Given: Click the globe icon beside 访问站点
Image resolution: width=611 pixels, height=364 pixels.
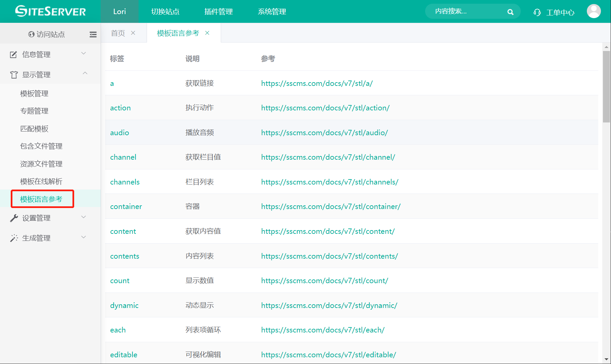Looking at the screenshot, I should coord(31,34).
